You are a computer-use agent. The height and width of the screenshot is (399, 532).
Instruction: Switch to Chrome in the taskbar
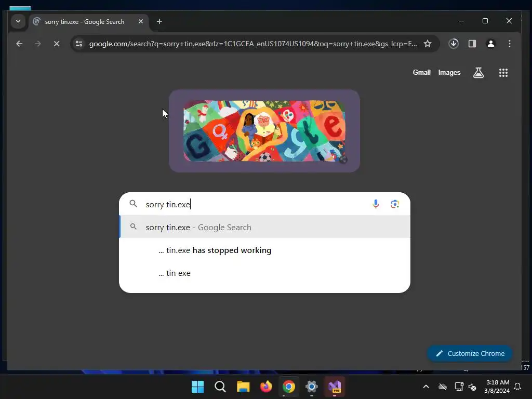pos(289,387)
